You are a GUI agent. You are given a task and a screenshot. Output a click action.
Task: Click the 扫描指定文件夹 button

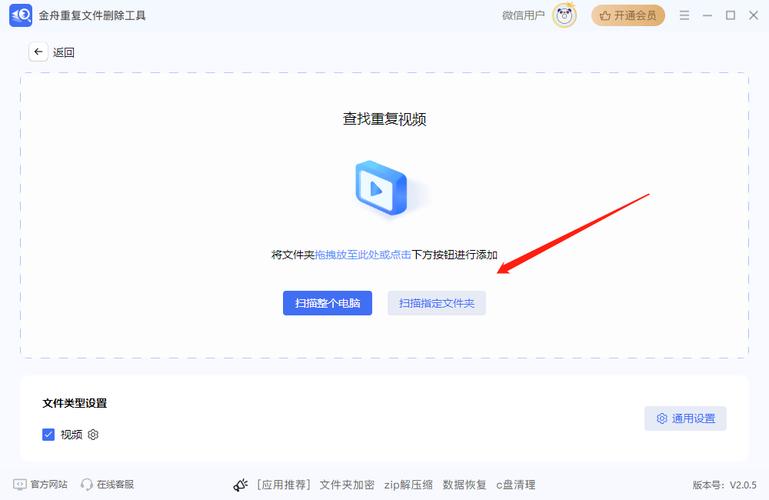(x=436, y=303)
